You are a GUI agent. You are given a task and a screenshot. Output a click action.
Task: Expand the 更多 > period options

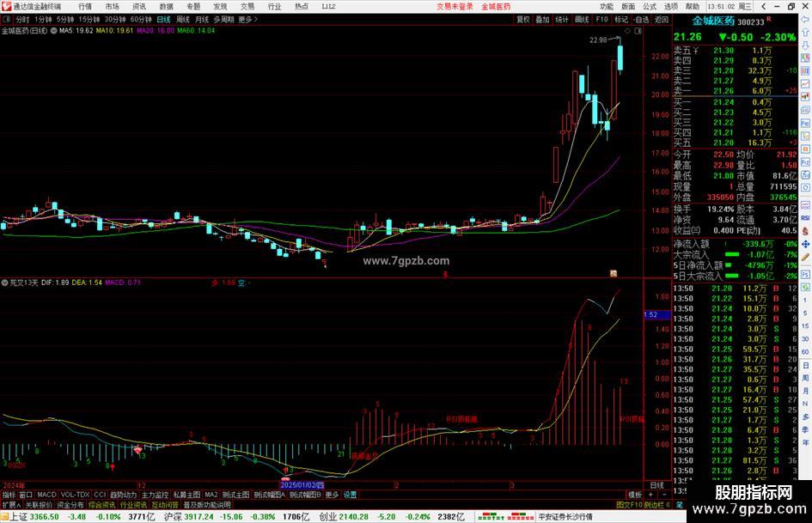247,19
